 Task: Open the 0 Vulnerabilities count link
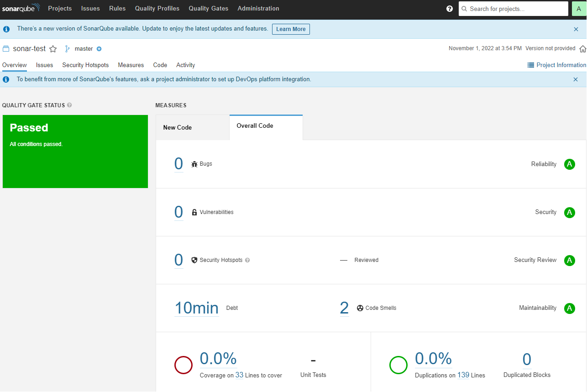(178, 212)
